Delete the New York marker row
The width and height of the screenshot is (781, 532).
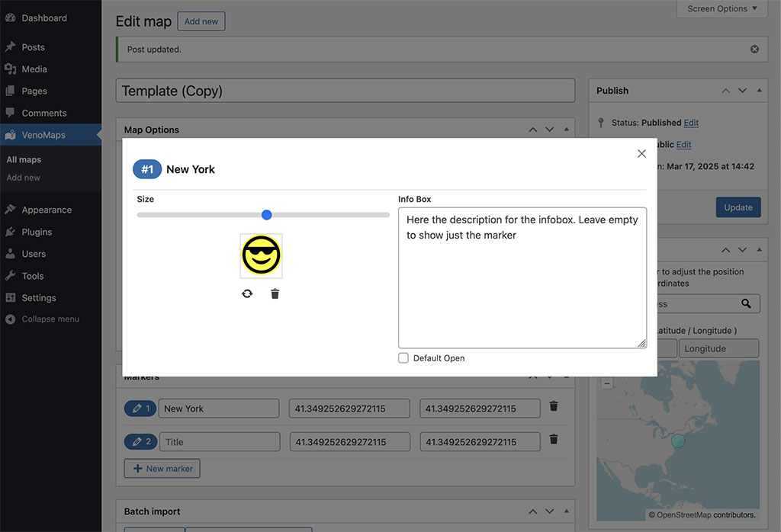554,406
